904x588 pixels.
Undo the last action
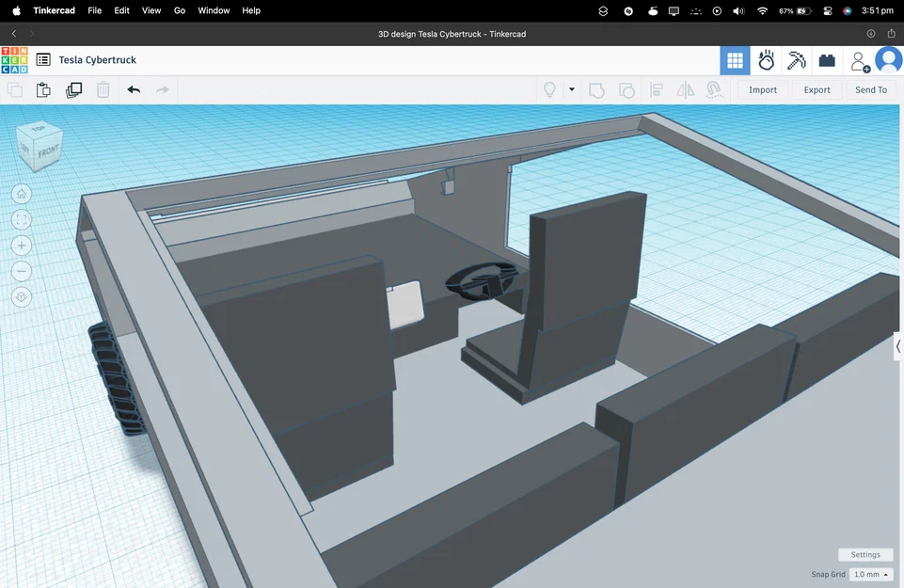click(134, 90)
